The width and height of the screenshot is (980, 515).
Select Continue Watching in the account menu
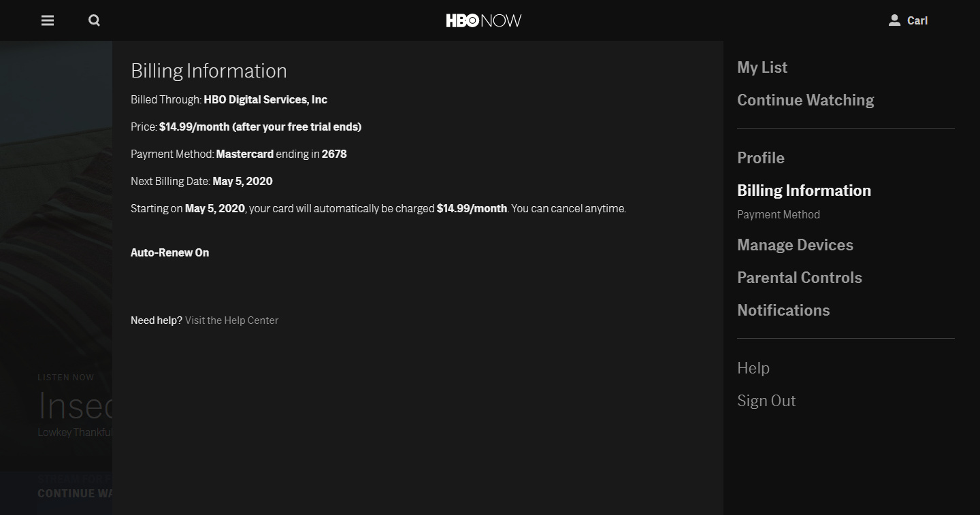(805, 100)
